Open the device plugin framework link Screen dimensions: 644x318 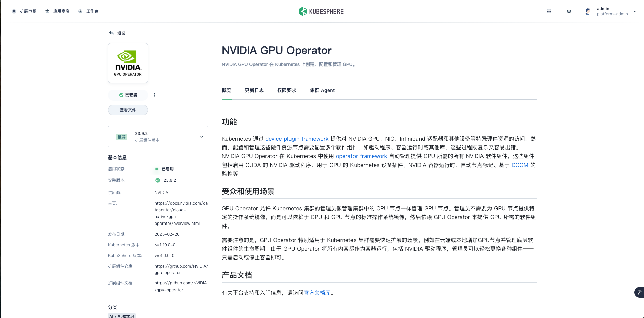(297, 139)
